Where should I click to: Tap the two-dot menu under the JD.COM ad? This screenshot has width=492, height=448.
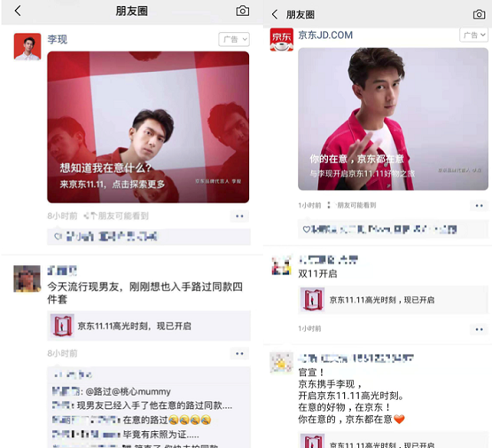[x=479, y=206]
